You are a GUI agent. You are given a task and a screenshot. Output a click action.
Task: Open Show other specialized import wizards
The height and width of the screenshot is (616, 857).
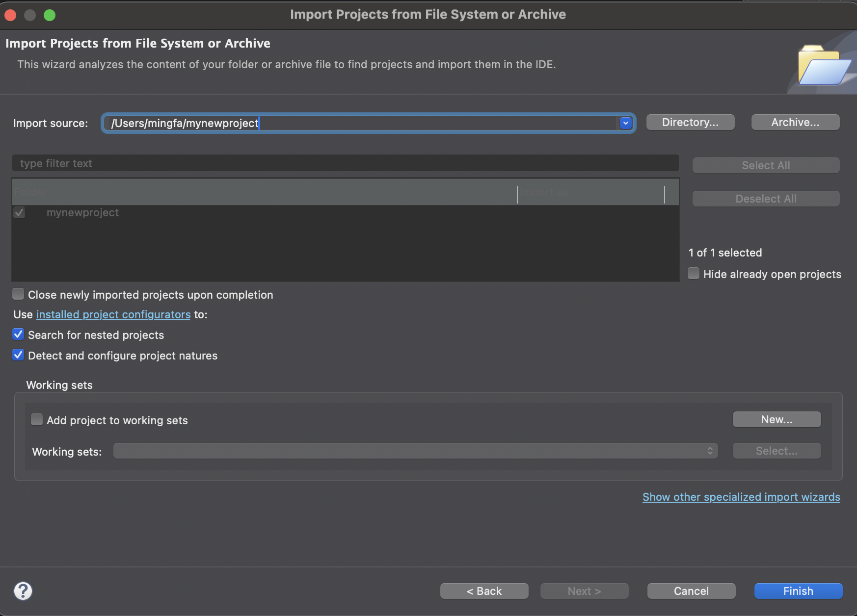click(741, 497)
